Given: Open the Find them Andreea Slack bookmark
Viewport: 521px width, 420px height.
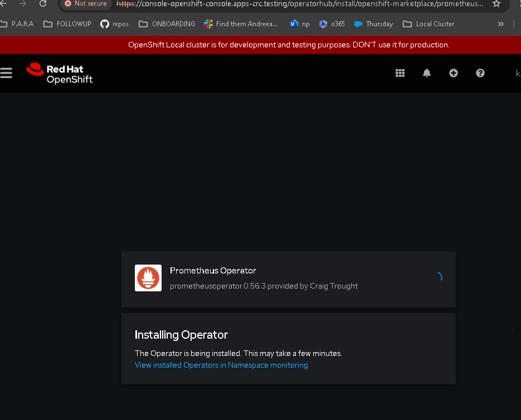Looking at the screenshot, I should point(241,24).
